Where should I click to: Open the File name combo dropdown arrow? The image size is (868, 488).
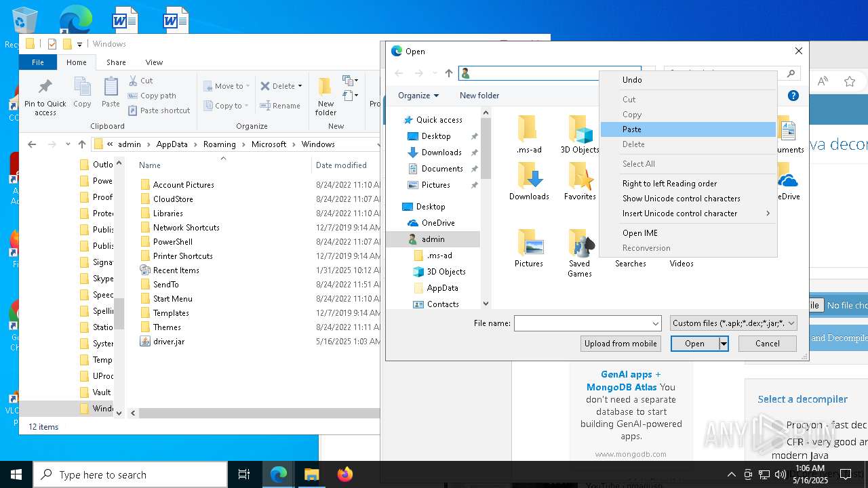[655, 323]
